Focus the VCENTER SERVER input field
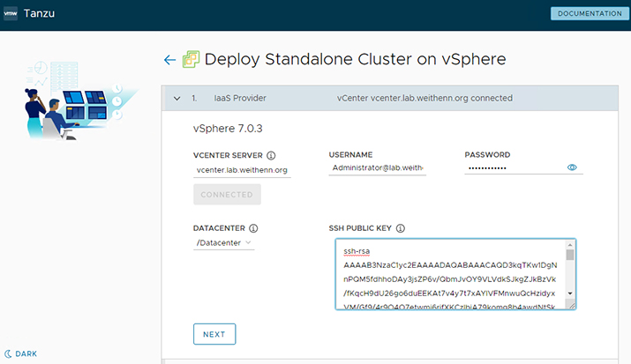Screen dimensions: 631x364 click(x=242, y=170)
